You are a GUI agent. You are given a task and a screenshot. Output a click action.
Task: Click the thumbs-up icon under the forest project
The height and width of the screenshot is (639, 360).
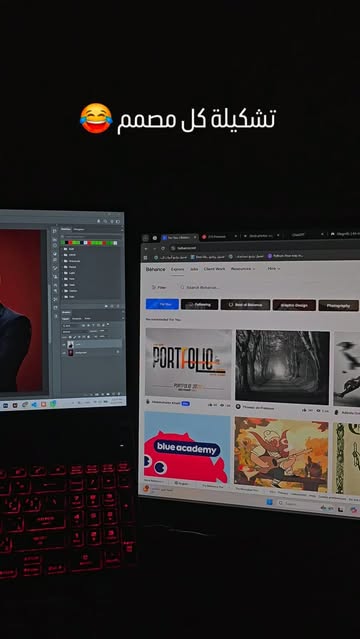304,410
